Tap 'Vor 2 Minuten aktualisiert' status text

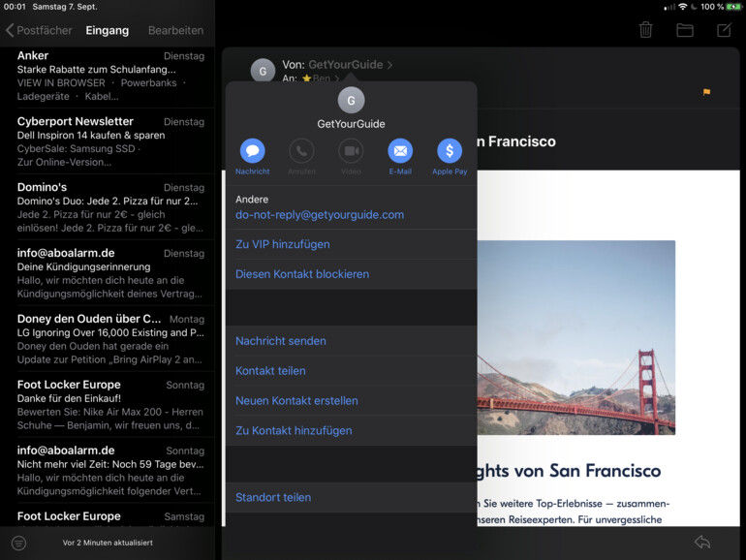pos(108,543)
